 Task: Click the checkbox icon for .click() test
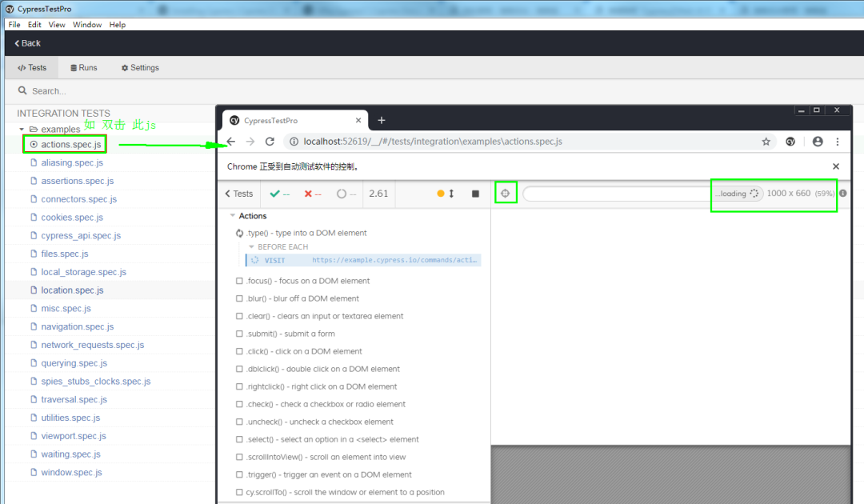click(239, 351)
